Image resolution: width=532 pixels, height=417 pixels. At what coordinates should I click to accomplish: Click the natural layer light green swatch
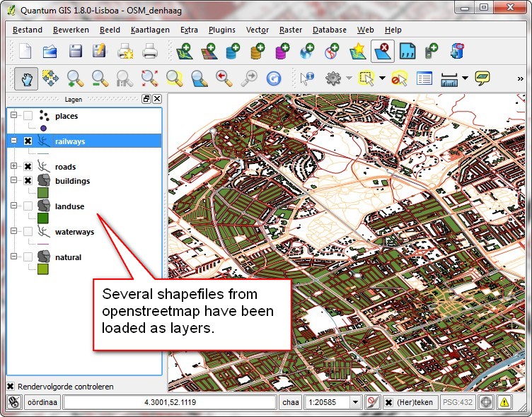tap(43, 269)
